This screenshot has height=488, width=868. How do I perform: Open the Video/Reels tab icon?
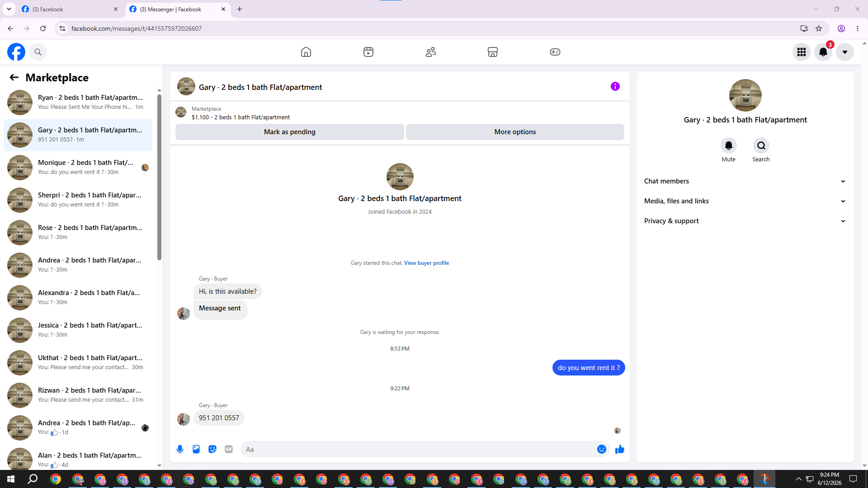[368, 52]
